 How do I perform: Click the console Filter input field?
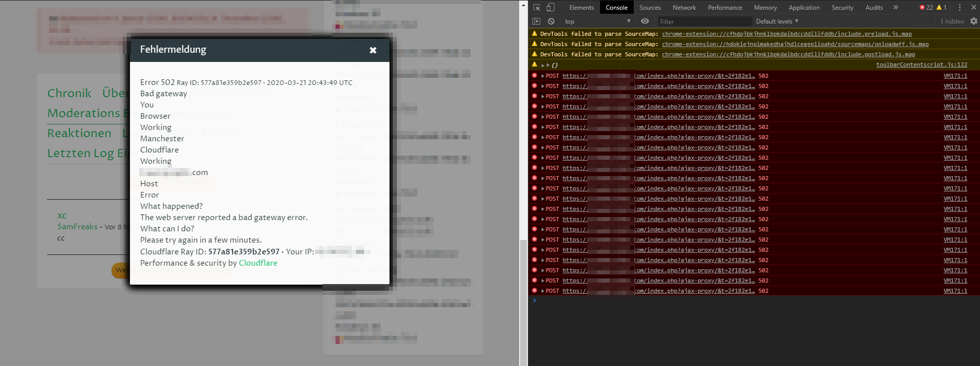pyautogui.click(x=703, y=21)
